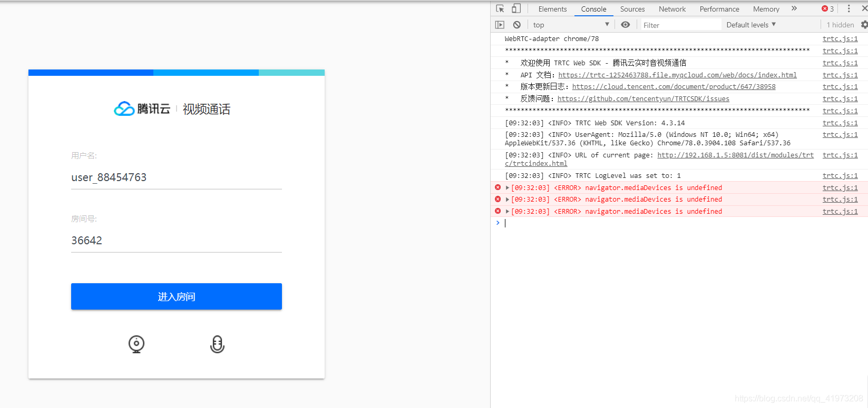Open trtc.js:1 source for UserAgent line
Image resolution: width=868 pixels, height=408 pixels.
(840, 135)
